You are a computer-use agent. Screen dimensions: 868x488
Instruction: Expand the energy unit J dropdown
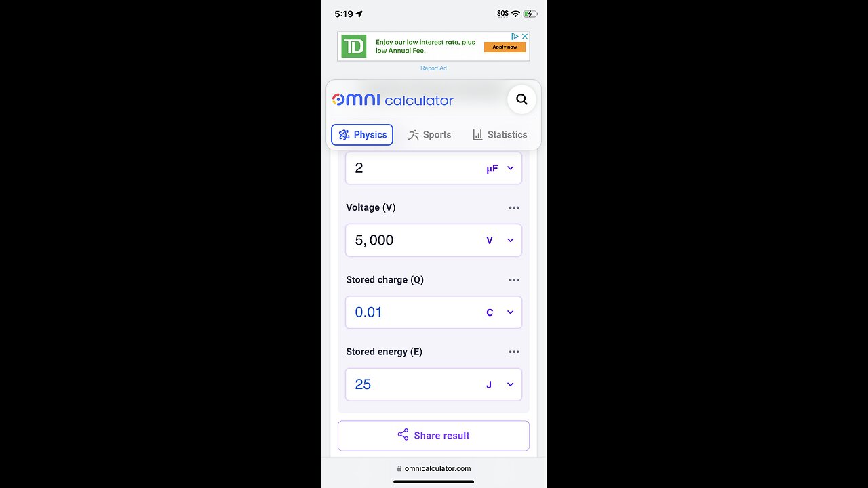pyautogui.click(x=500, y=384)
